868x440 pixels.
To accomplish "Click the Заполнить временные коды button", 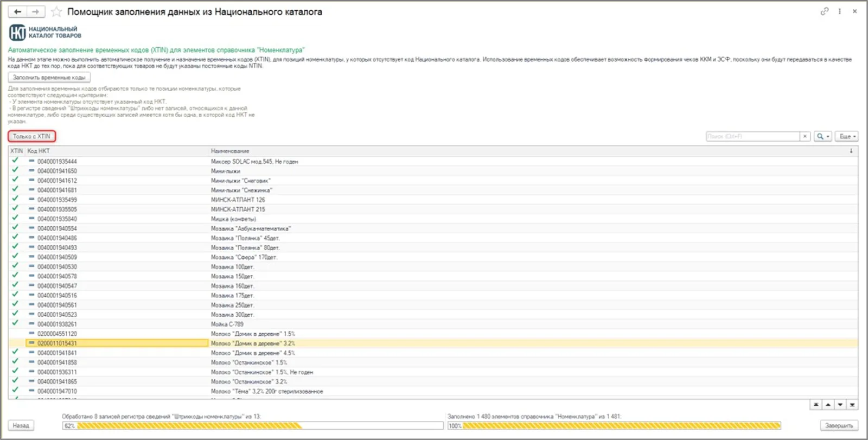I will tap(49, 78).
